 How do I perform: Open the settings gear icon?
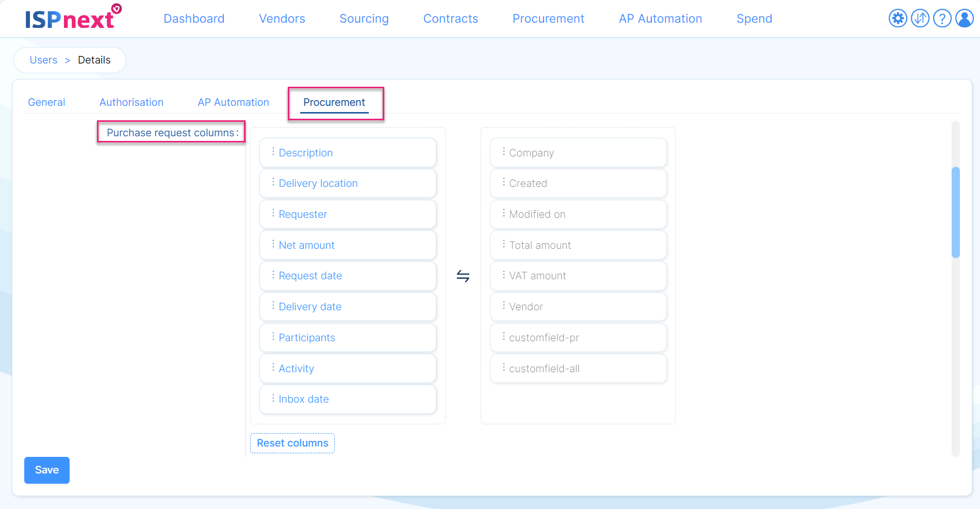(897, 19)
